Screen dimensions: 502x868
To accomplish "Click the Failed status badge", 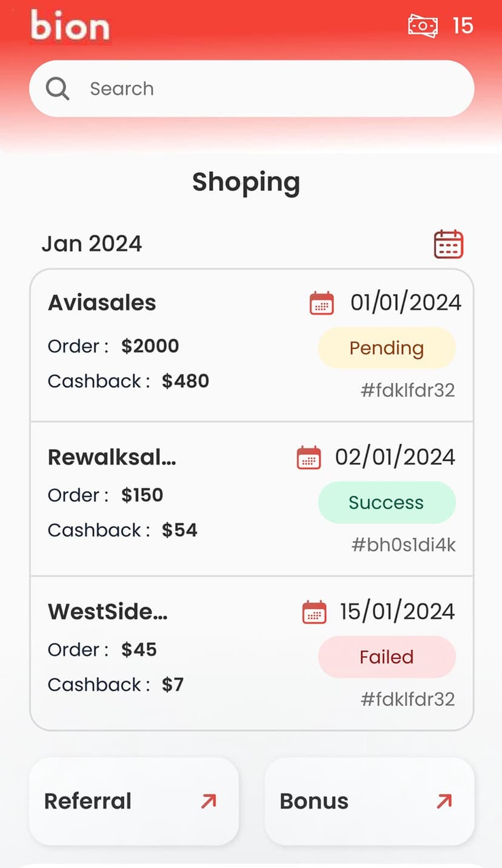I will coord(387,657).
